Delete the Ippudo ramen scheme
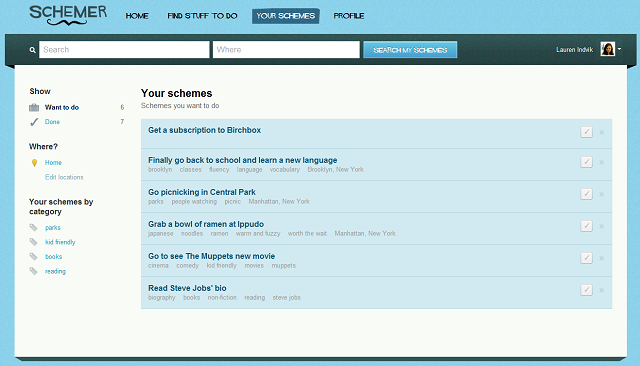Image resolution: width=640 pixels, height=366 pixels. coord(601,226)
